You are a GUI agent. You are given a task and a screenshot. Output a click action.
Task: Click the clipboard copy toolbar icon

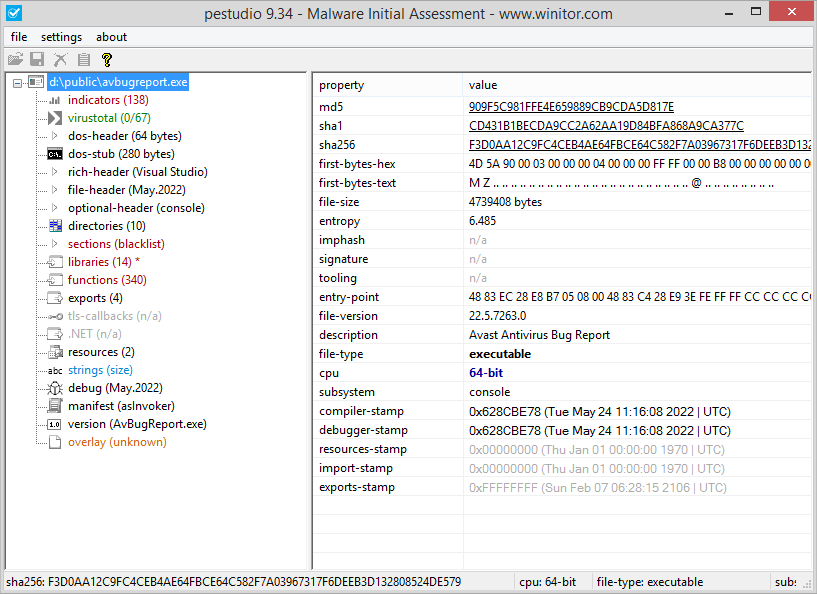pyautogui.click(x=83, y=59)
